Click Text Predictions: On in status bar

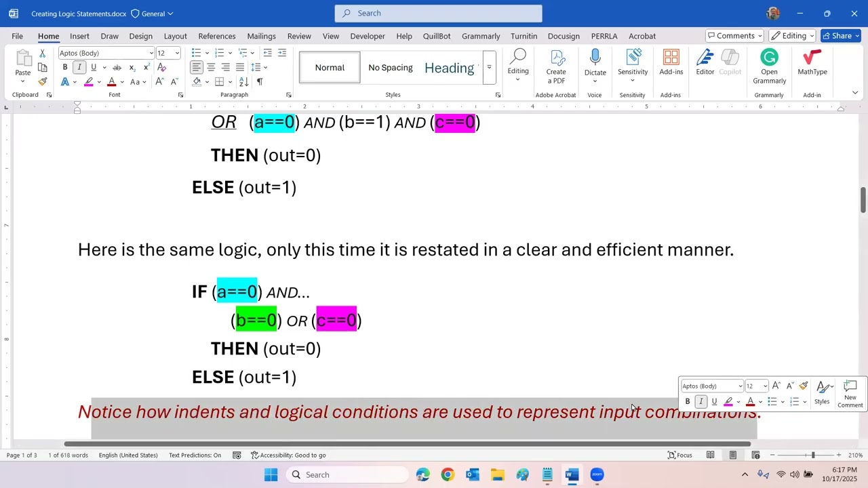point(195,455)
